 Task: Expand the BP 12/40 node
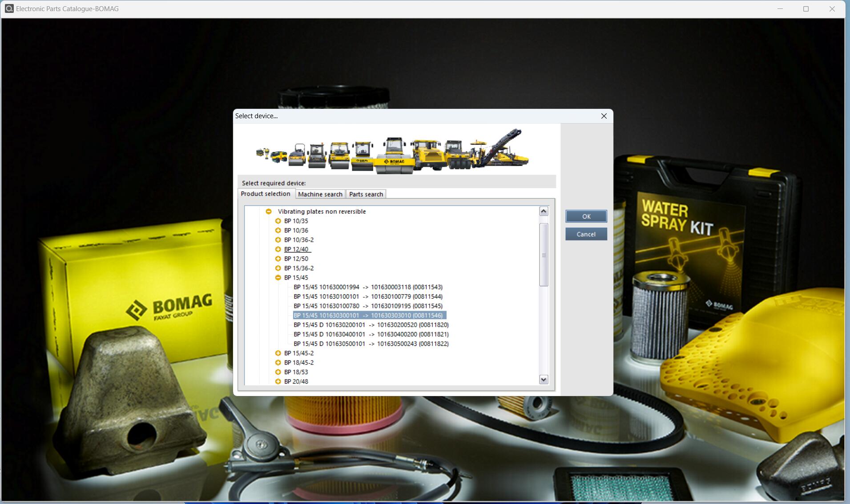coord(278,249)
